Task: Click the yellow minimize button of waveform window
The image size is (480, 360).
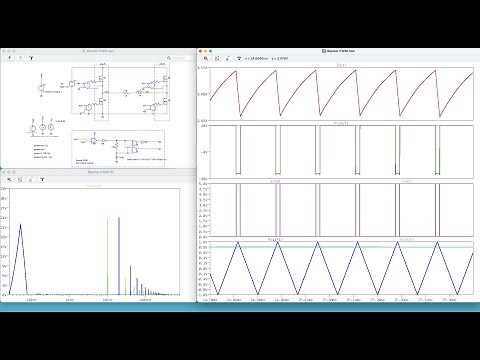Action: [x=205, y=51]
